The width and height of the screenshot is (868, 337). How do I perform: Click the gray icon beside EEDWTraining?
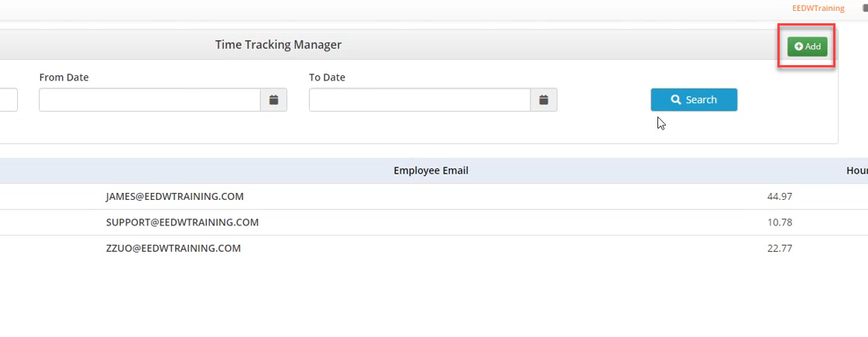[864, 9]
